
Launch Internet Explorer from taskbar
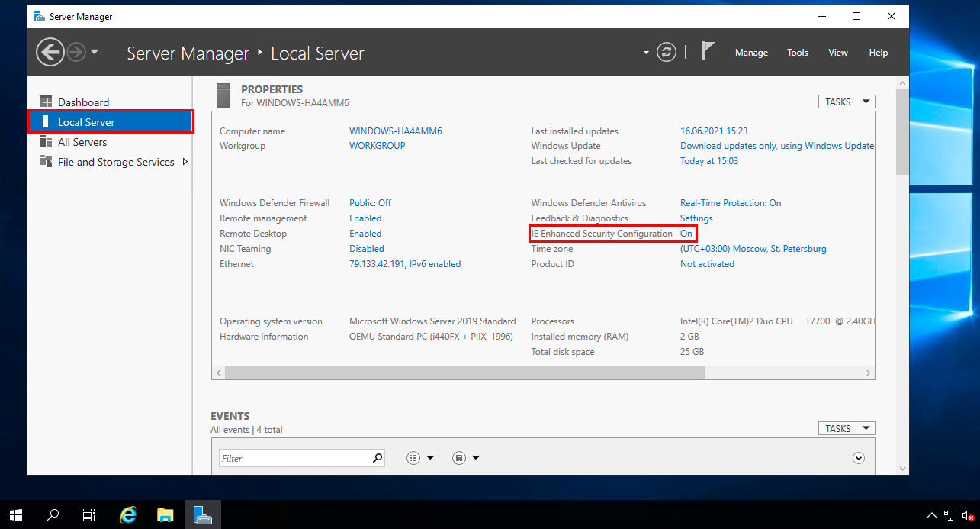(128, 515)
